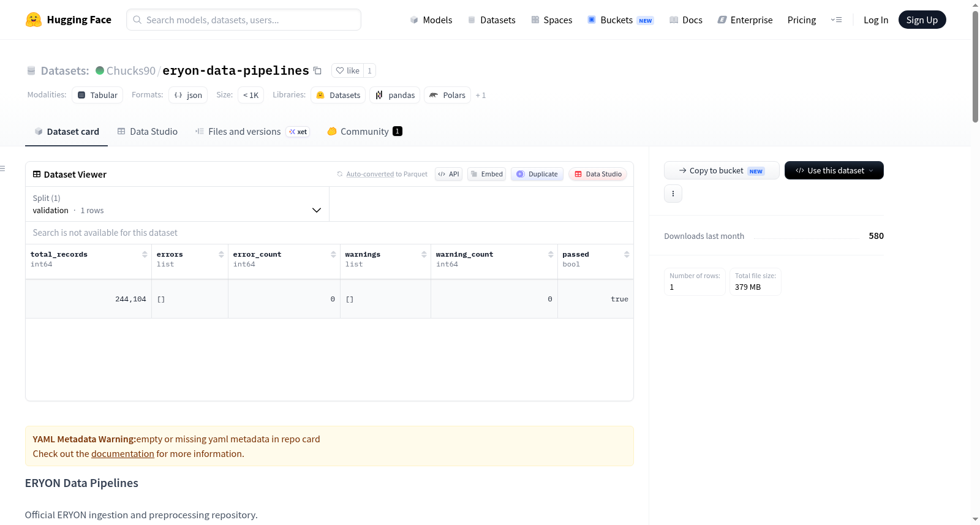980x525 pixels.
Task: Click the API button in viewer
Action: pyautogui.click(x=448, y=174)
